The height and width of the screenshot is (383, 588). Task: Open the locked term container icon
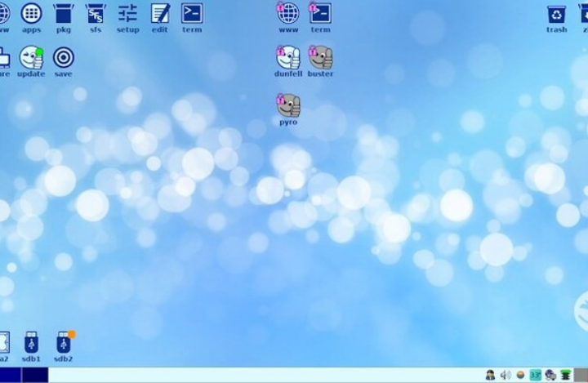point(320,14)
